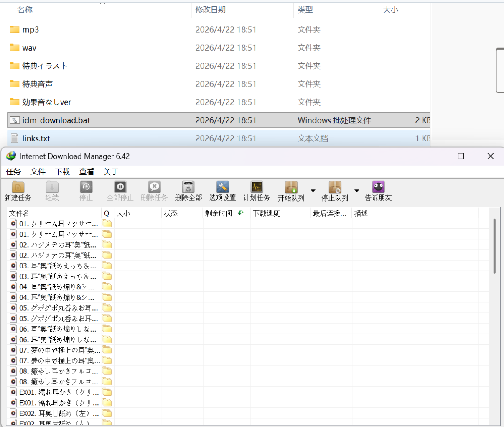Viewport: 504px width, 427px height.
Task: Open Options (选项设置) from the toolbar
Action: [222, 191]
